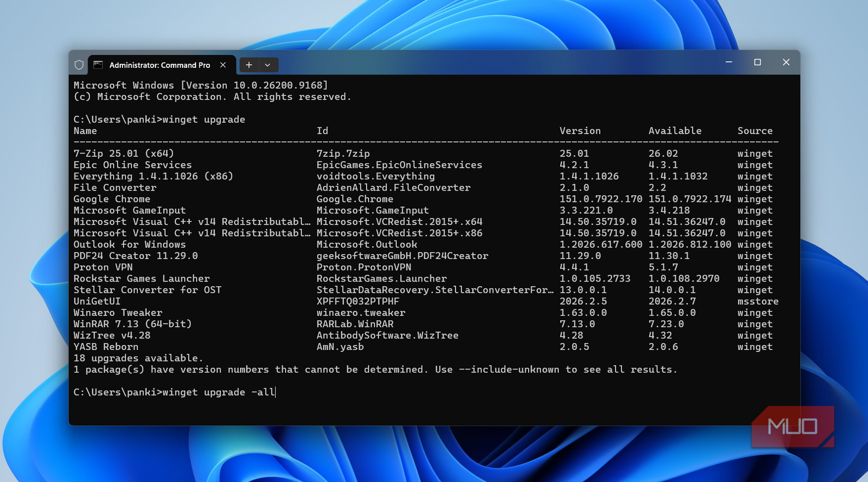Click 'Everything 1.4.1.1026 (x86)' row name
Viewport: 868px width, 482px height.
click(153, 176)
